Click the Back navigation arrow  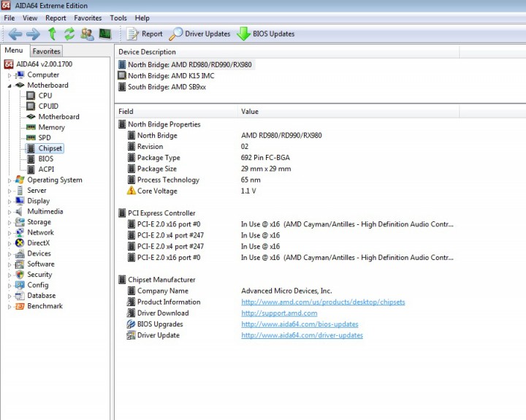tap(15, 34)
